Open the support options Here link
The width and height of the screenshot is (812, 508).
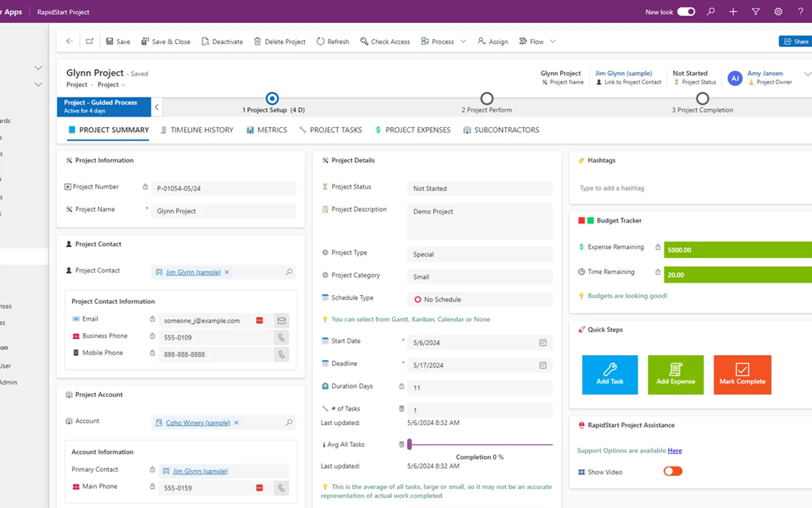click(x=674, y=451)
